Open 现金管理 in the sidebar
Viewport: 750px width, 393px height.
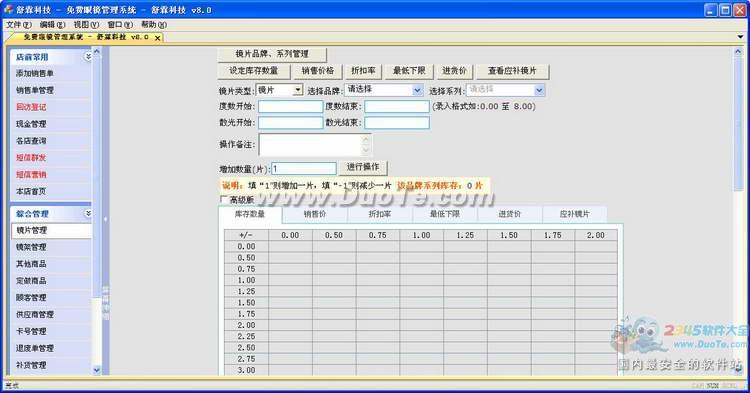pos(31,124)
